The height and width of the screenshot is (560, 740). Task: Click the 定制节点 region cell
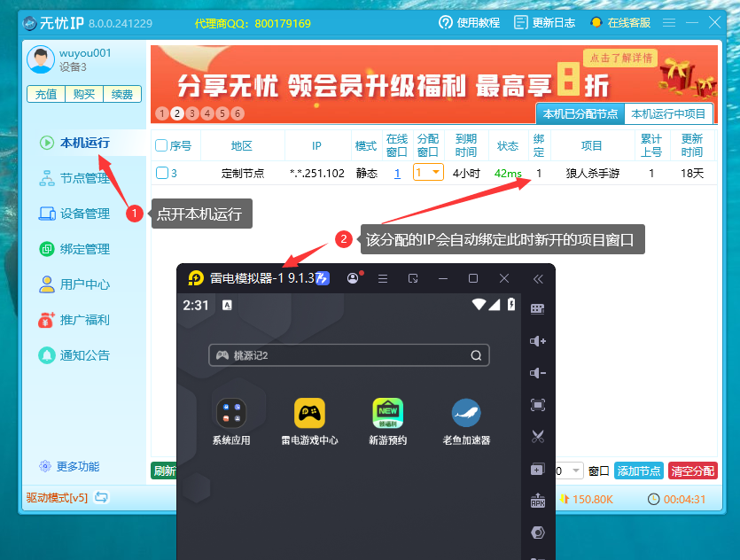pos(243,173)
